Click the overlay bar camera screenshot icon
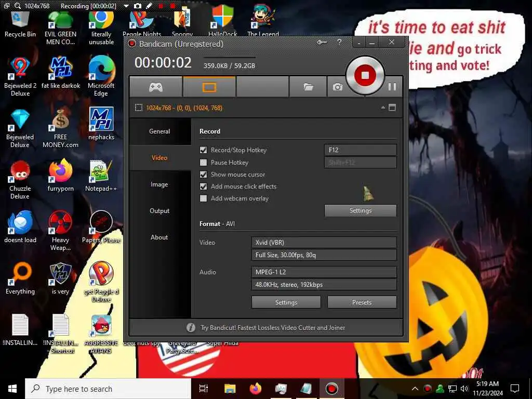This screenshot has height=399, width=532. (x=137, y=6)
